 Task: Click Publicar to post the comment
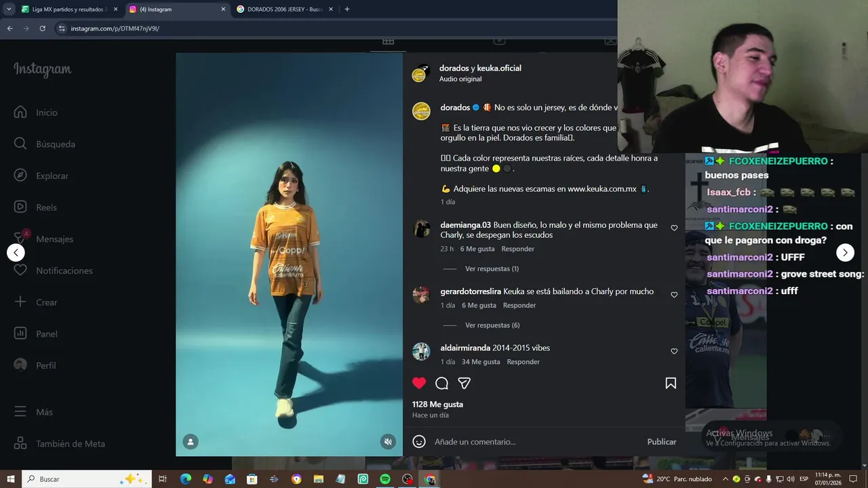(662, 442)
